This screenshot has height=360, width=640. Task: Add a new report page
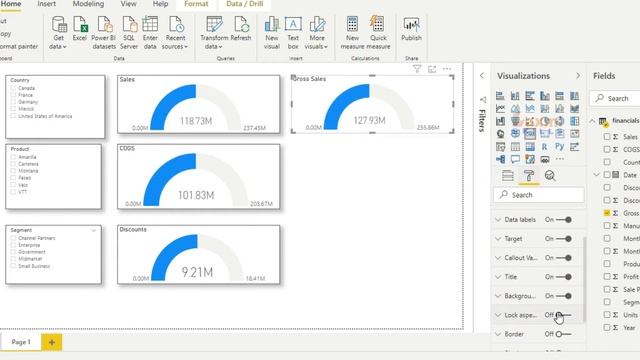[x=51, y=342]
